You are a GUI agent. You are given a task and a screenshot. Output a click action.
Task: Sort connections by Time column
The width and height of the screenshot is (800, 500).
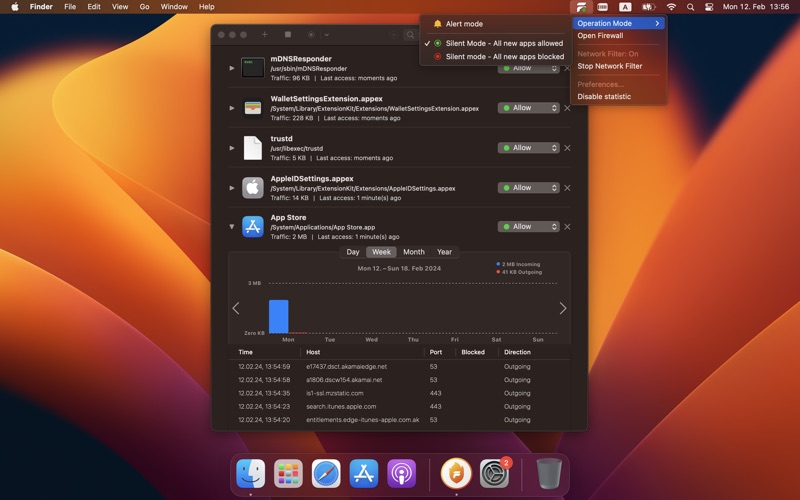point(245,352)
